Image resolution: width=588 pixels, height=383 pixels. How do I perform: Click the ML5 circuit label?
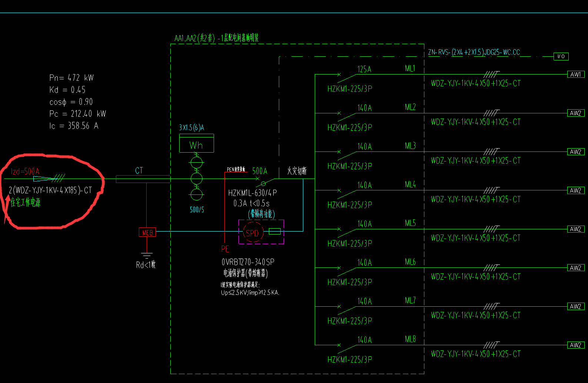tap(410, 223)
